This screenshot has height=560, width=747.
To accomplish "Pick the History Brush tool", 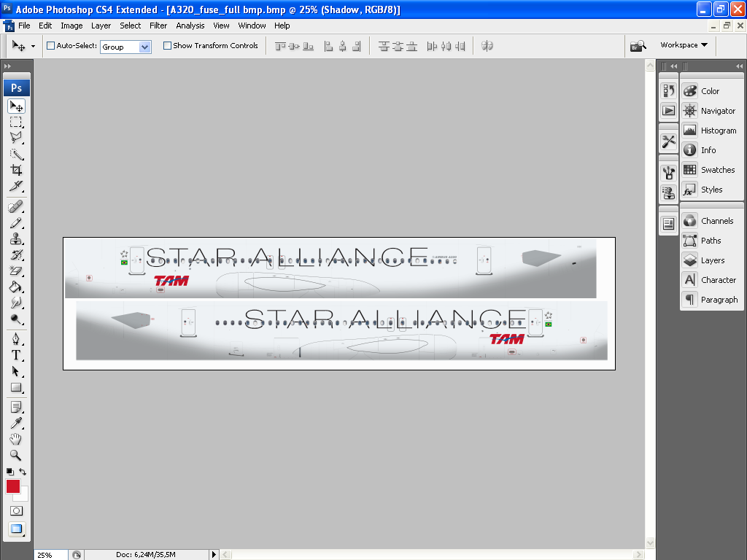I will point(16,254).
